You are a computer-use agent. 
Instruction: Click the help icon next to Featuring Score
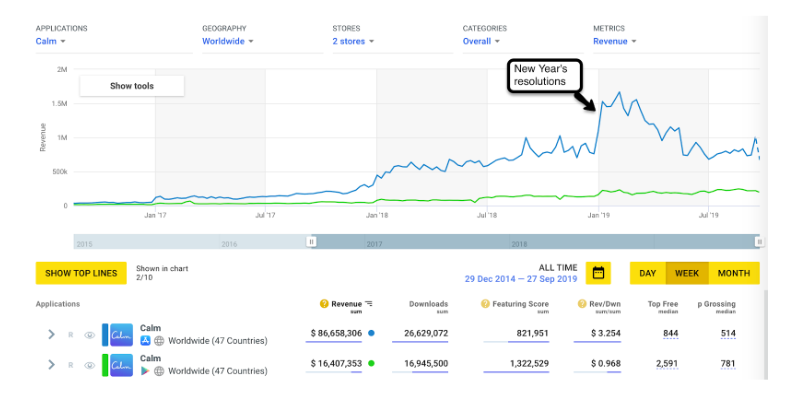tap(485, 304)
